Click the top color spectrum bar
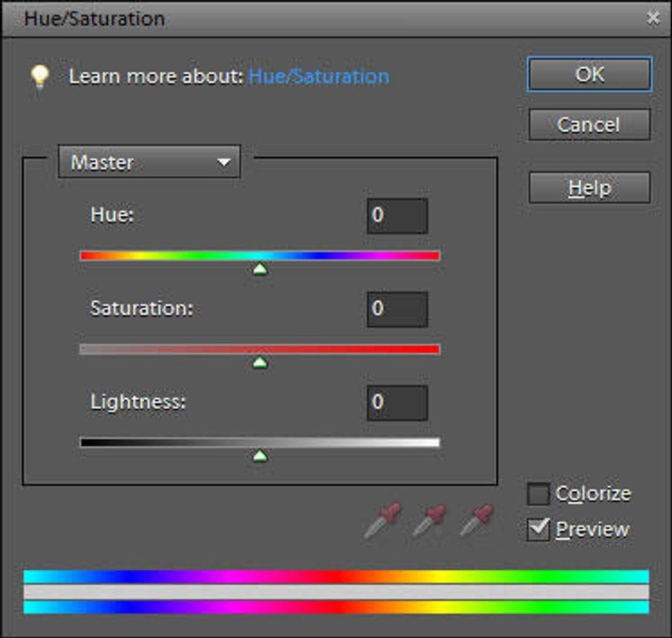 (x=337, y=576)
